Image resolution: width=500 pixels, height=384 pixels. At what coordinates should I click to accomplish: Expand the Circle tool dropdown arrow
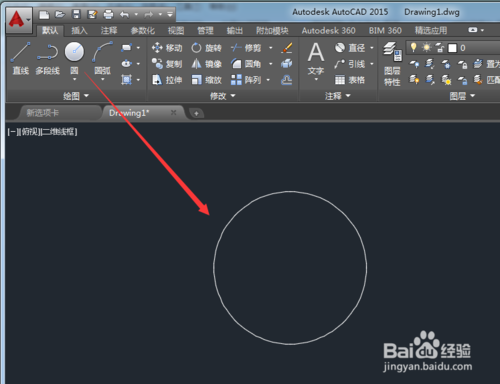point(74,79)
